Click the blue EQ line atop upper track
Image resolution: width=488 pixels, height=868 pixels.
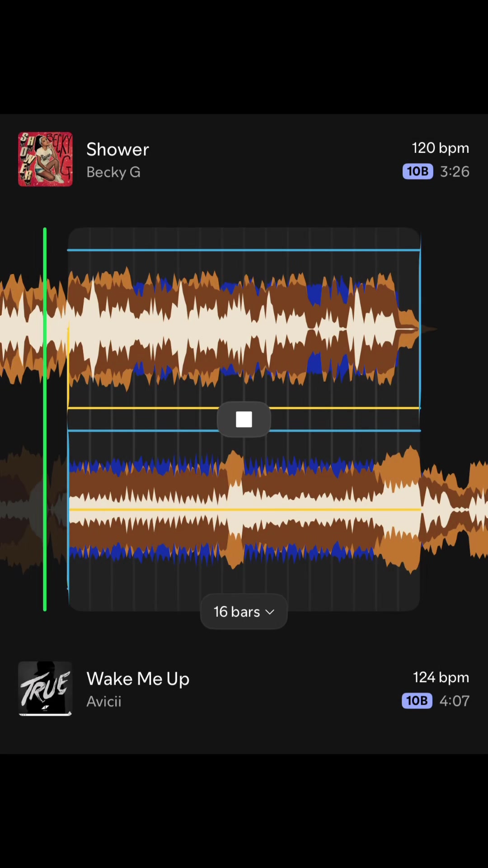pos(244,250)
